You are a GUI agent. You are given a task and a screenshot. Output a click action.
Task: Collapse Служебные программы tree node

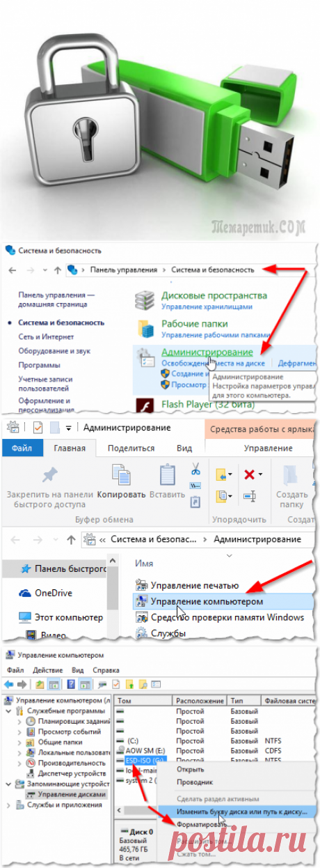point(8,711)
